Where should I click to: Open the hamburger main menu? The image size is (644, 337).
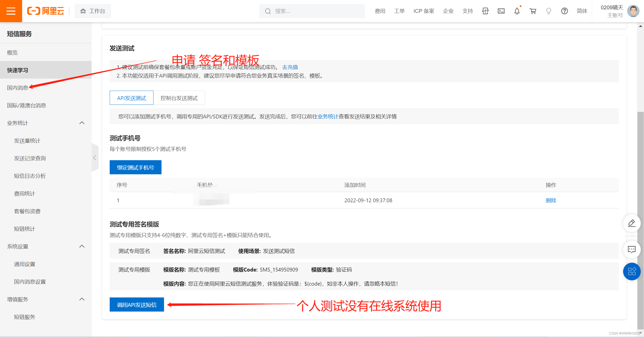11,11
